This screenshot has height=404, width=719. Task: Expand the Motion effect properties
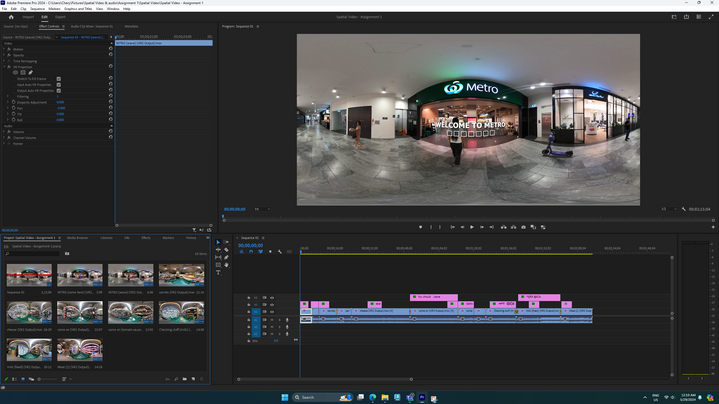coord(4,49)
